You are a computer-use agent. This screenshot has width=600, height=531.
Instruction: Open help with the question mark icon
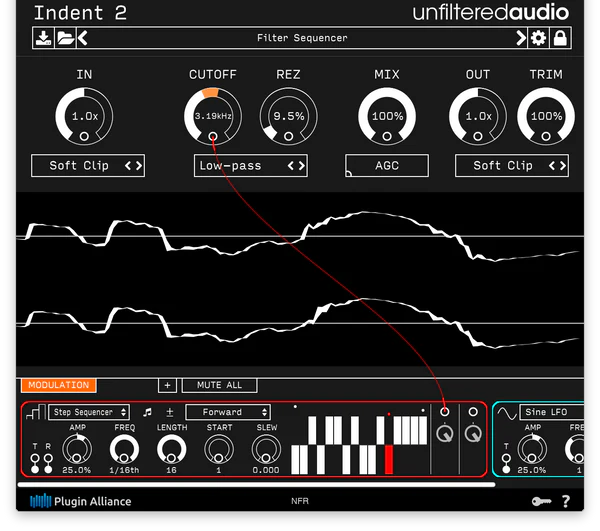point(566,501)
